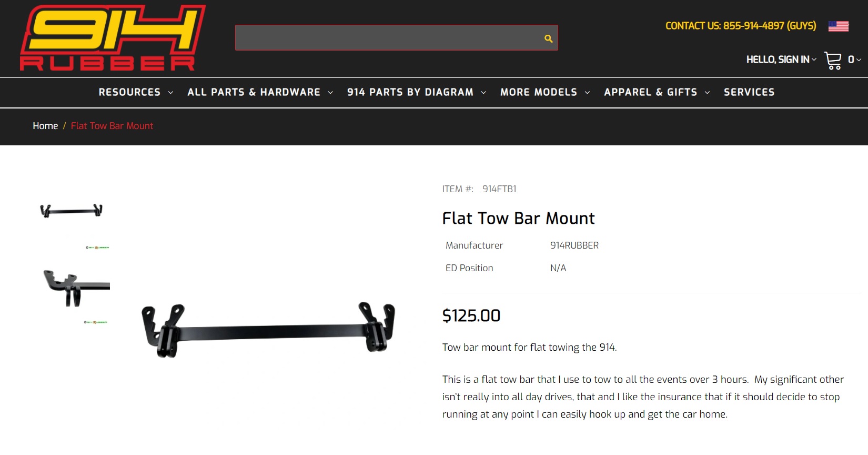Click the Home breadcrumb link
The height and width of the screenshot is (455, 868).
pos(45,126)
